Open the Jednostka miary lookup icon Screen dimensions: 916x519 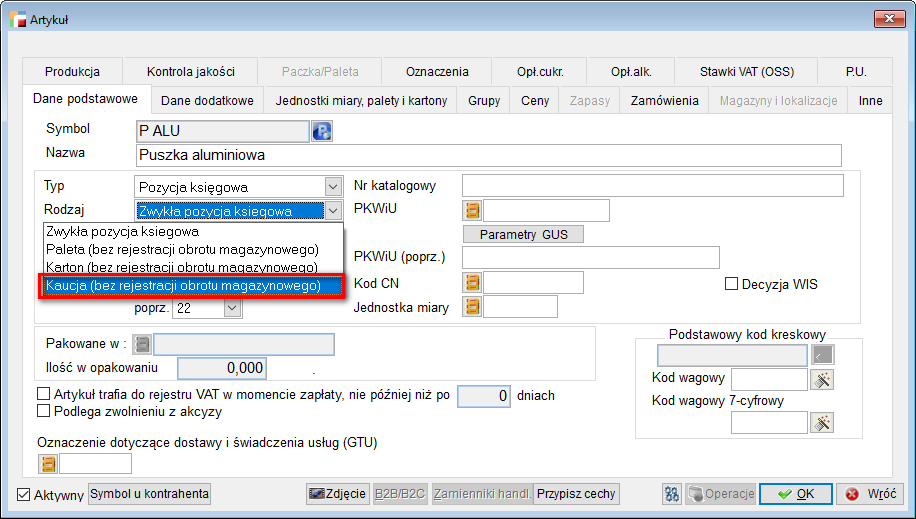coord(472,307)
